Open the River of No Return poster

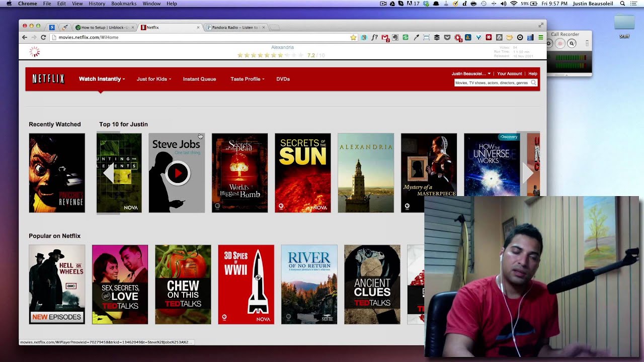pyautogui.click(x=309, y=285)
